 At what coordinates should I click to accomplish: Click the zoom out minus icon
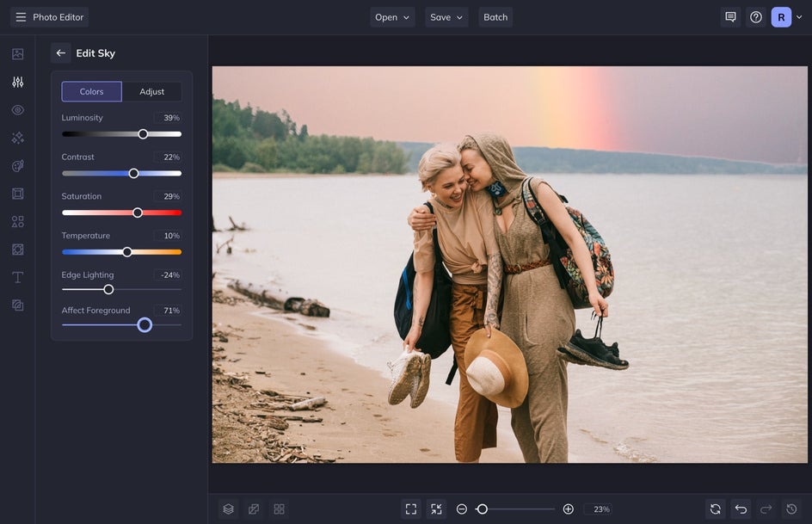tap(462, 509)
